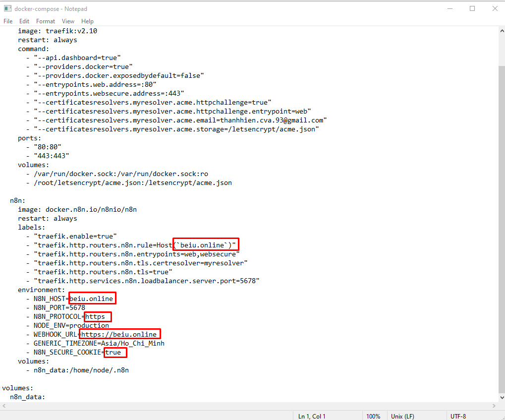This screenshot has width=505, height=420.
Task: Click the 'tls.certresolver=myresolver' label line
Action: [x=137, y=263]
